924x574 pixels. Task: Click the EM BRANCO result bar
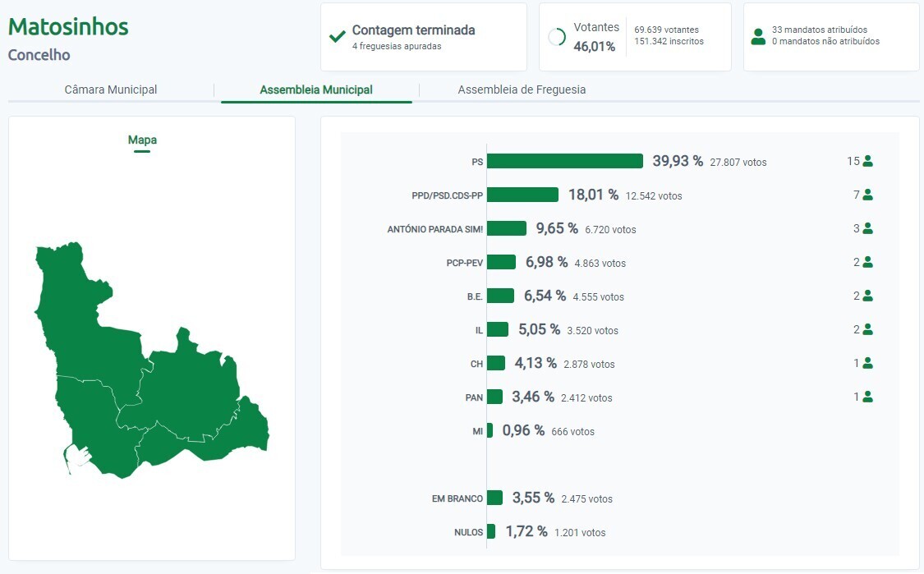[x=494, y=498]
